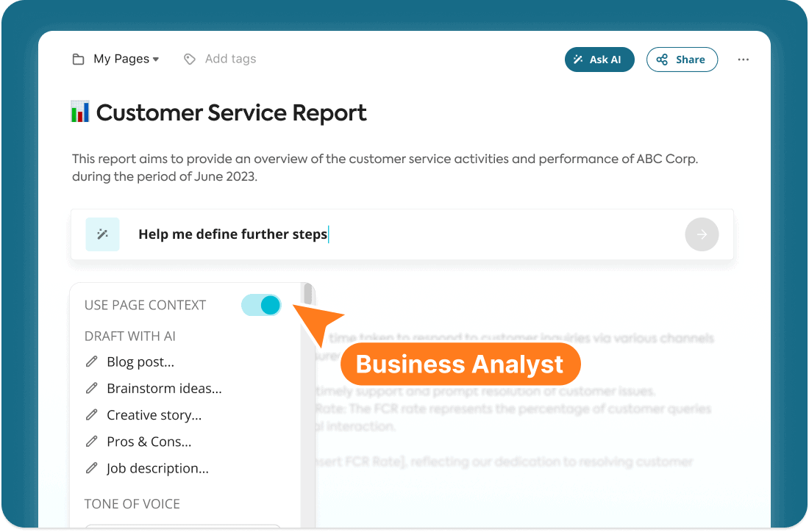Click into the AI prompt text field
Screen dimensions: 809x532
point(402,234)
